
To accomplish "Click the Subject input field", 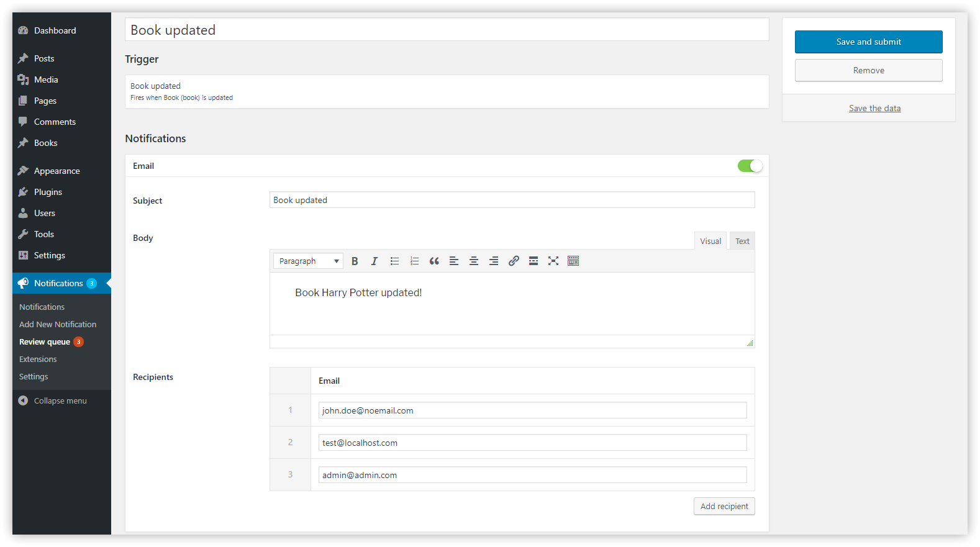I will pos(512,200).
